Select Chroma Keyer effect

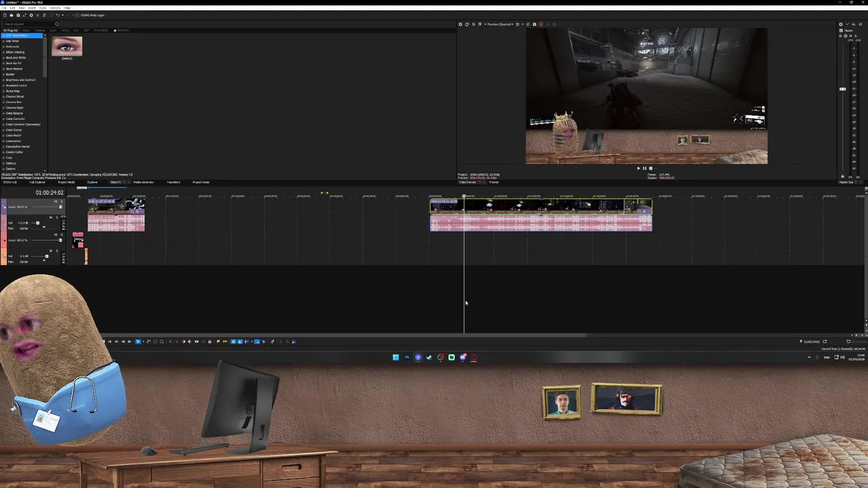(x=14, y=108)
